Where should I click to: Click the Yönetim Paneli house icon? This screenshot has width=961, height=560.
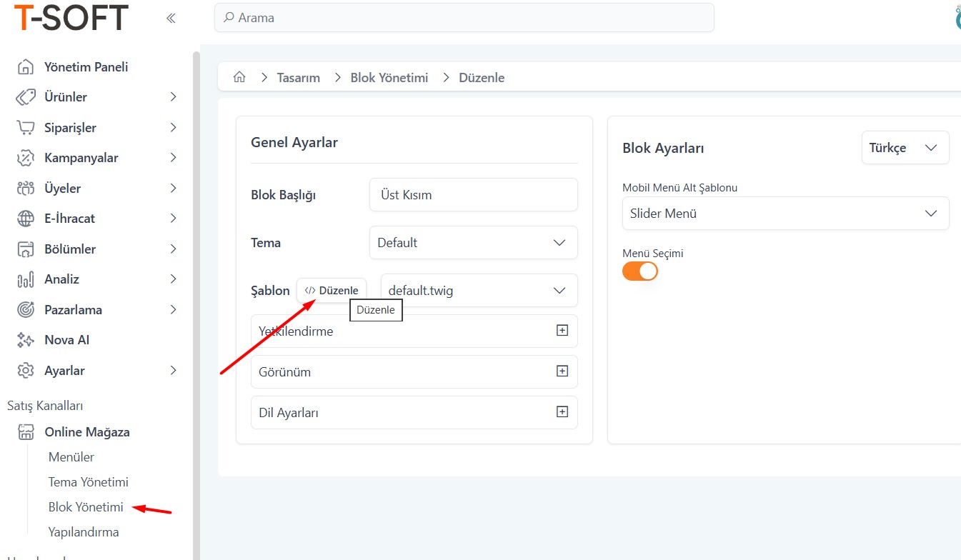[26, 67]
